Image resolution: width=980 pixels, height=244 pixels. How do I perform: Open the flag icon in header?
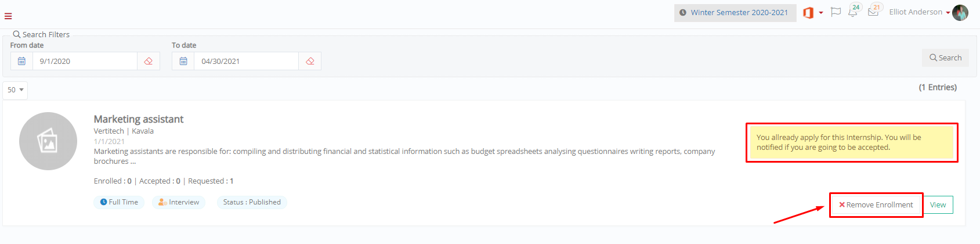point(836,12)
